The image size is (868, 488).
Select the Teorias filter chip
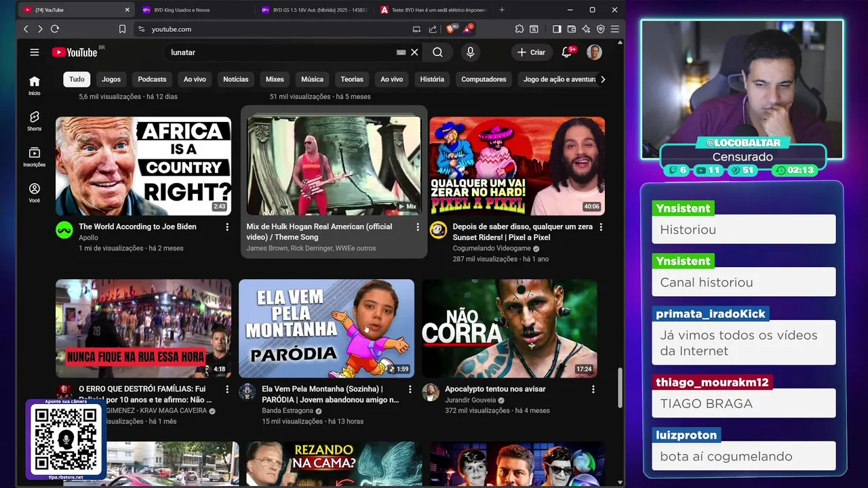click(x=352, y=79)
